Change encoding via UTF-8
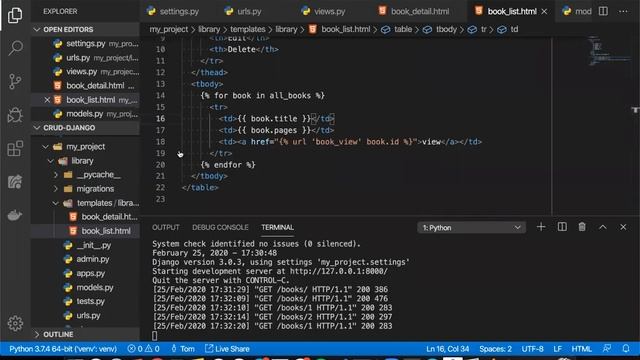This screenshot has height=360, width=640. (532, 349)
